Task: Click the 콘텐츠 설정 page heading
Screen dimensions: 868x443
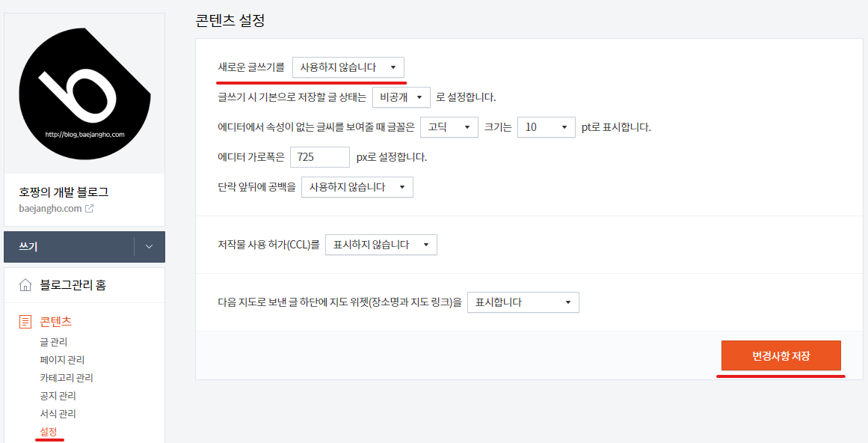Action: click(230, 20)
